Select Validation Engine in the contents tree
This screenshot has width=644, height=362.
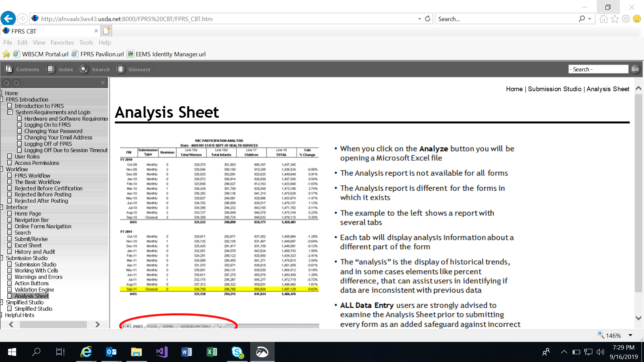click(34, 290)
